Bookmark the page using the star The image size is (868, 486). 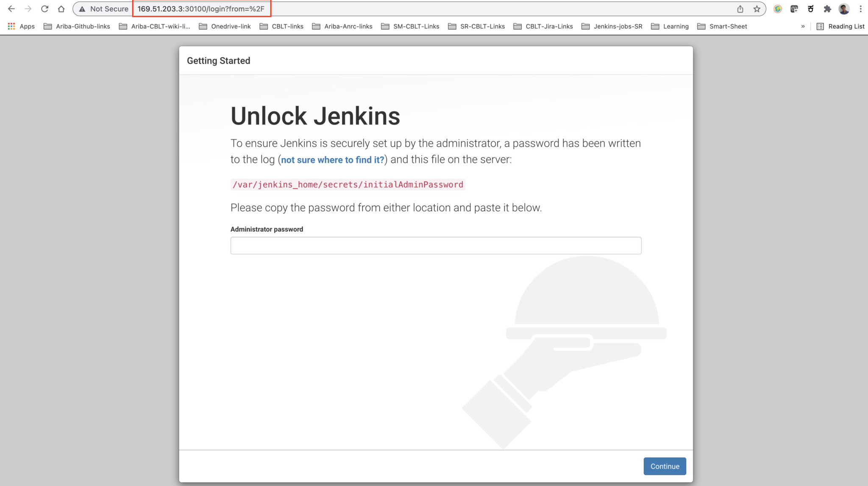point(757,8)
